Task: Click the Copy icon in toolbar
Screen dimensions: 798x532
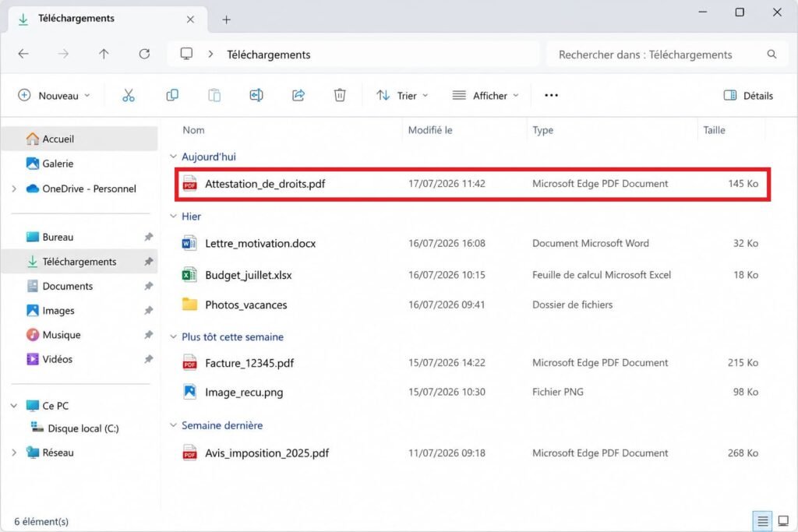Action: coord(172,95)
